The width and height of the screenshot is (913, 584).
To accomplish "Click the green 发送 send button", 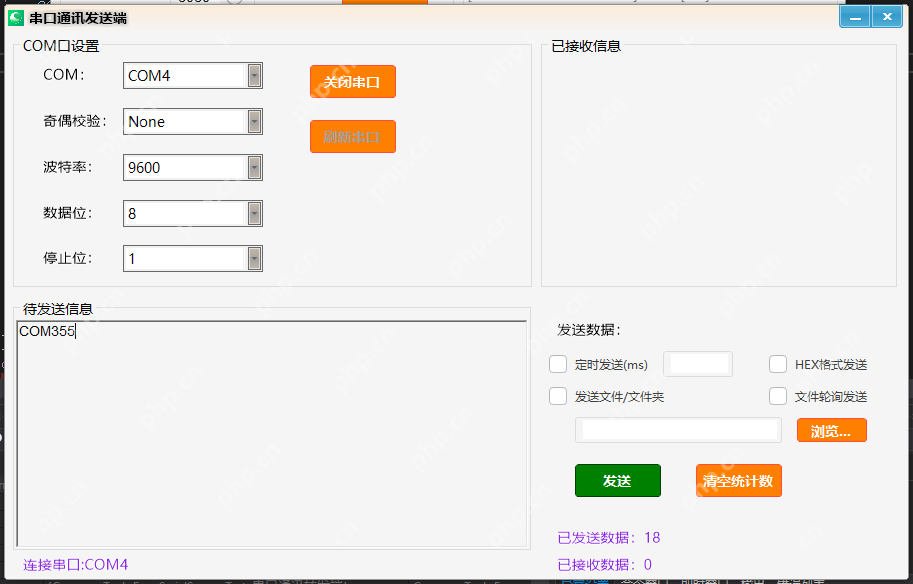I will [x=617, y=480].
